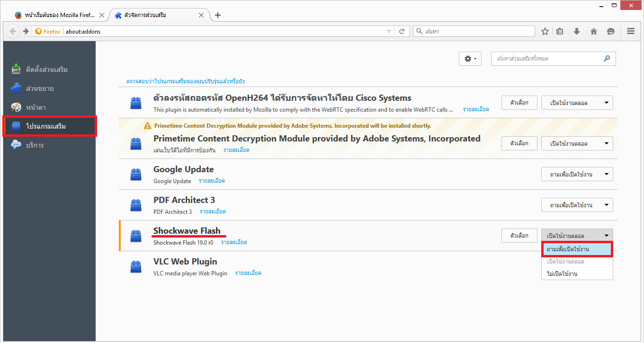Viewport: 644px width, 343px height.
Task: Click the check plugins up-to-date link
Action: point(186,81)
